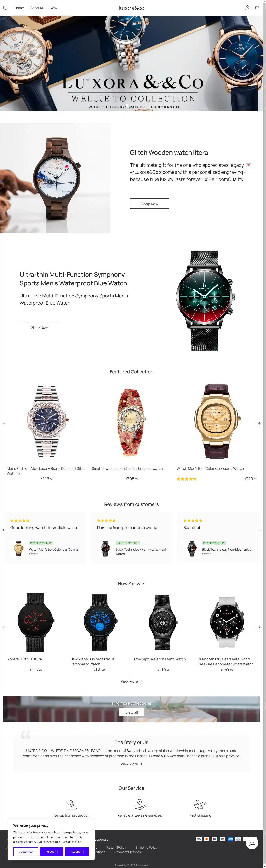Viewport: 266px width, 868px height.
Task: Click the Transaction protection icon
Action: pyautogui.click(x=71, y=804)
